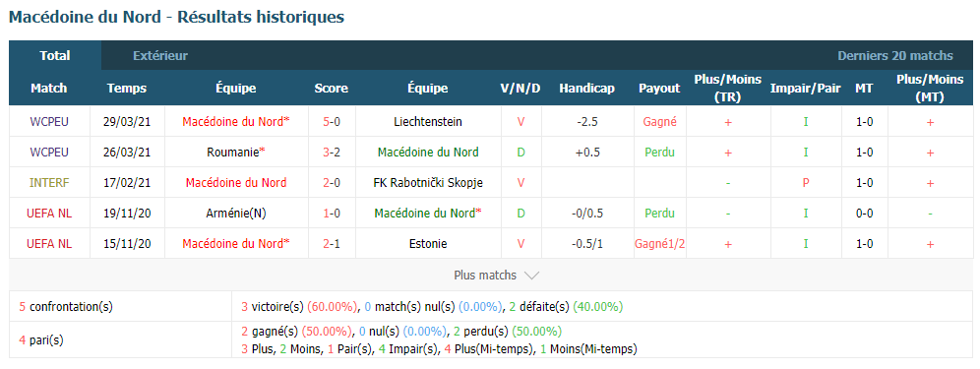The height and width of the screenshot is (369, 980).
Task: Open the Estonie team link
Action: pyautogui.click(x=427, y=244)
